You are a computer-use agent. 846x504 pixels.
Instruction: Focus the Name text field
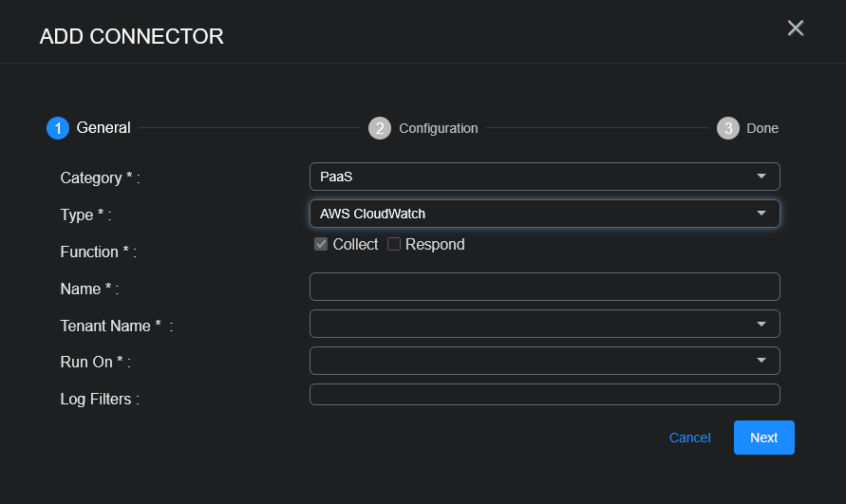pyautogui.click(x=544, y=287)
